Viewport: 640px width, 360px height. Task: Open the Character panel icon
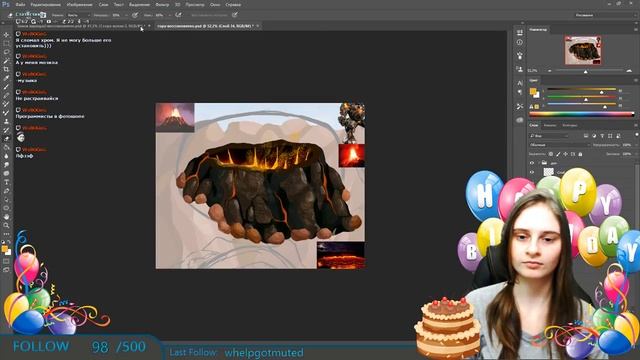pos(520,83)
